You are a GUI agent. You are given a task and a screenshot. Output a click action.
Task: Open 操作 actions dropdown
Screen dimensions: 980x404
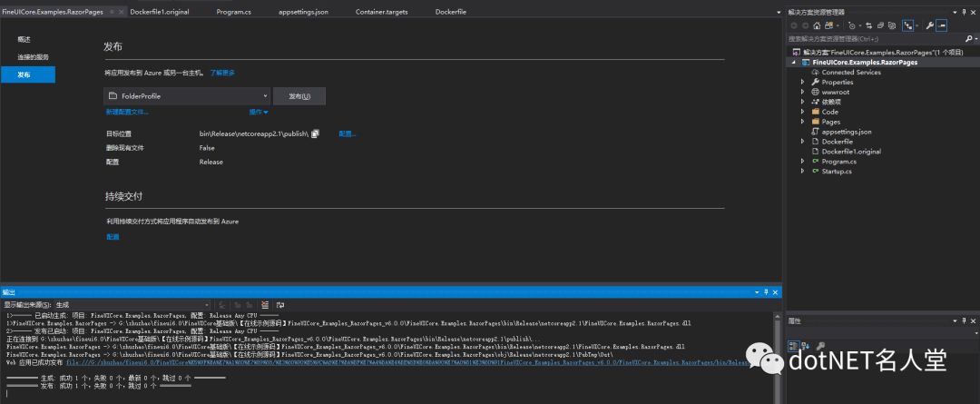point(259,112)
